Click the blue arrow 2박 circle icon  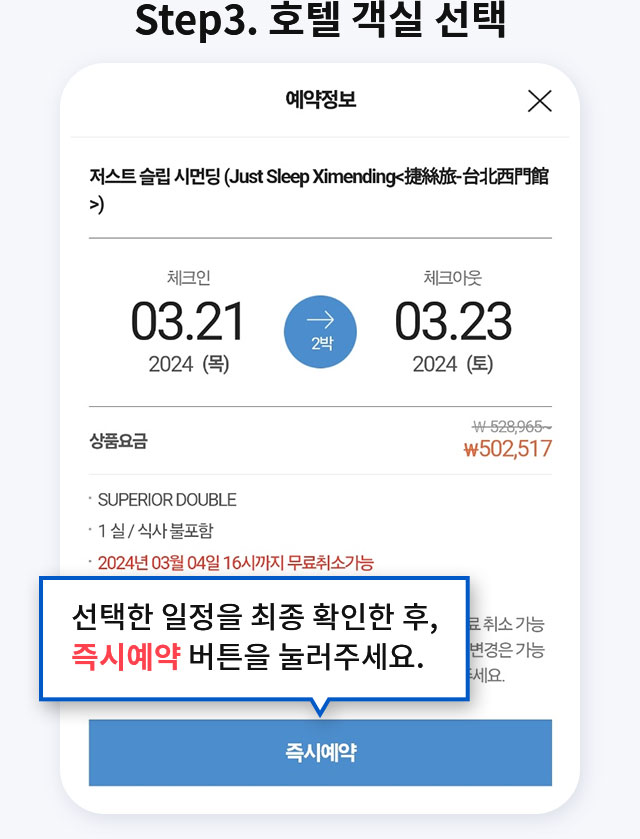320,332
